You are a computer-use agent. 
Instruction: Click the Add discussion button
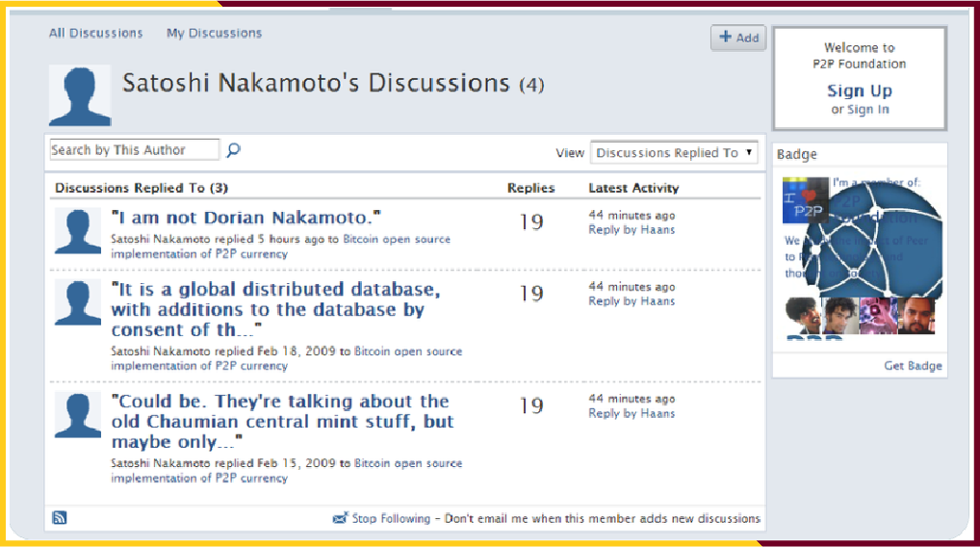738,38
